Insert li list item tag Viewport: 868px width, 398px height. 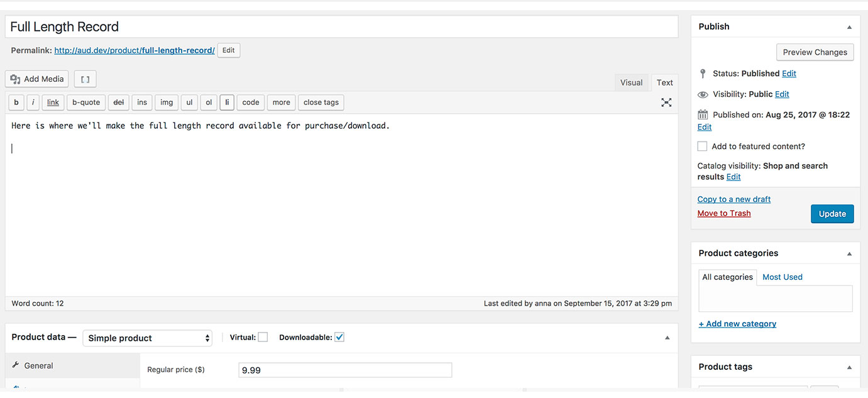[227, 102]
